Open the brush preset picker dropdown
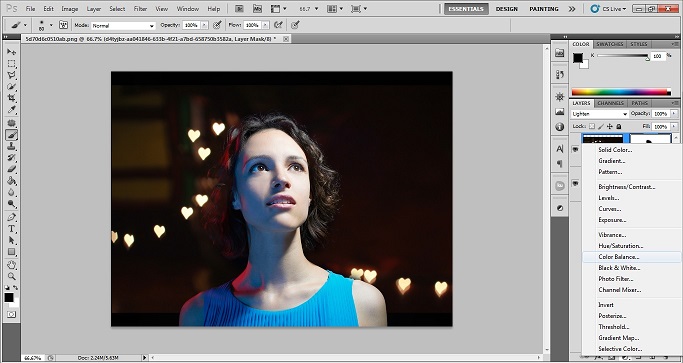This screenshot has width=683, height=363. pos(51,25)
